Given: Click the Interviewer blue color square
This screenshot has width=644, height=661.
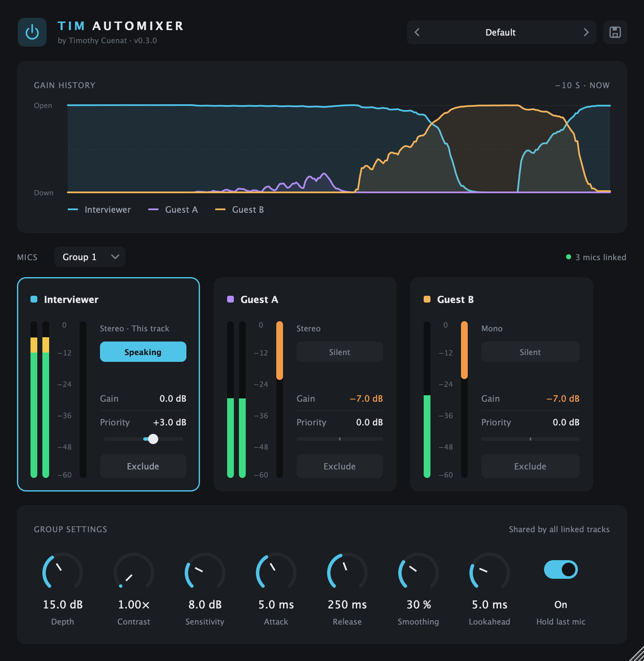Looking at the screenshot, I should [x=34, y=299].
